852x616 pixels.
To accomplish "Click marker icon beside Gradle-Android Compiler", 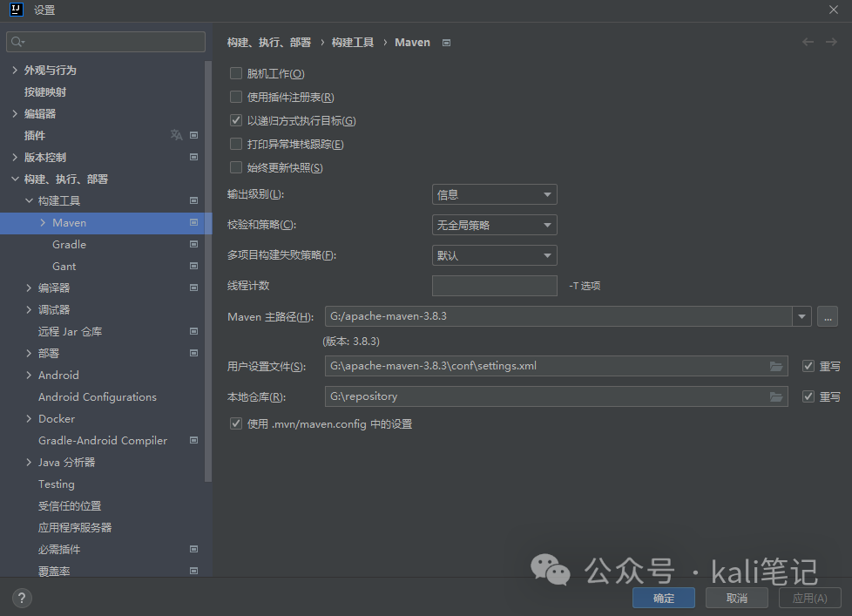I will [193, 440].
